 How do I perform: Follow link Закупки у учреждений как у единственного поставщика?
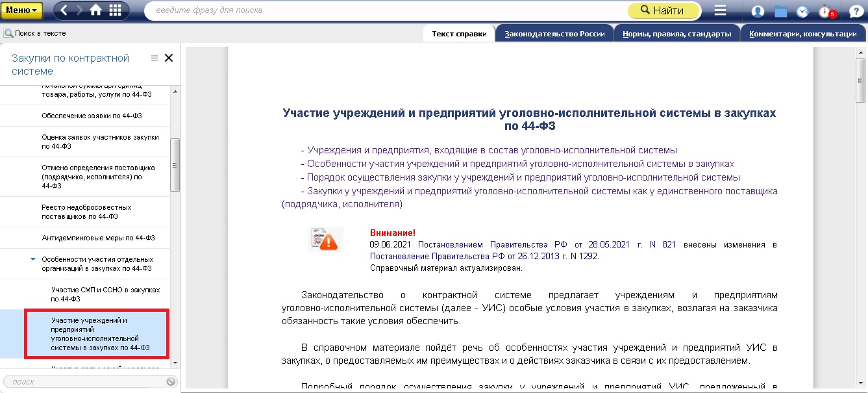(x=530, y=197)
